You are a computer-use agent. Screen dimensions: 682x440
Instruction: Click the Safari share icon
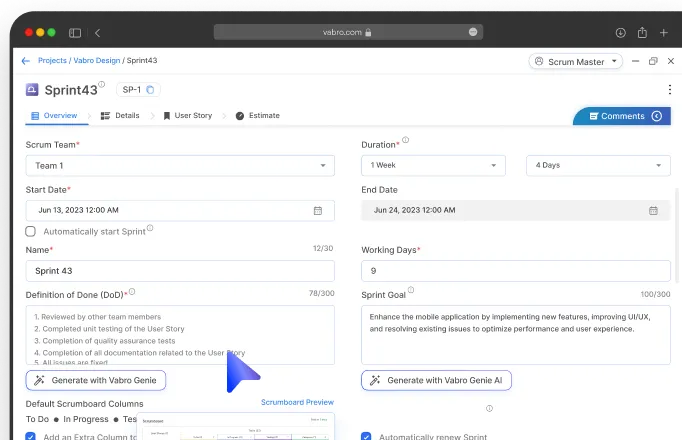click(642, 33)
